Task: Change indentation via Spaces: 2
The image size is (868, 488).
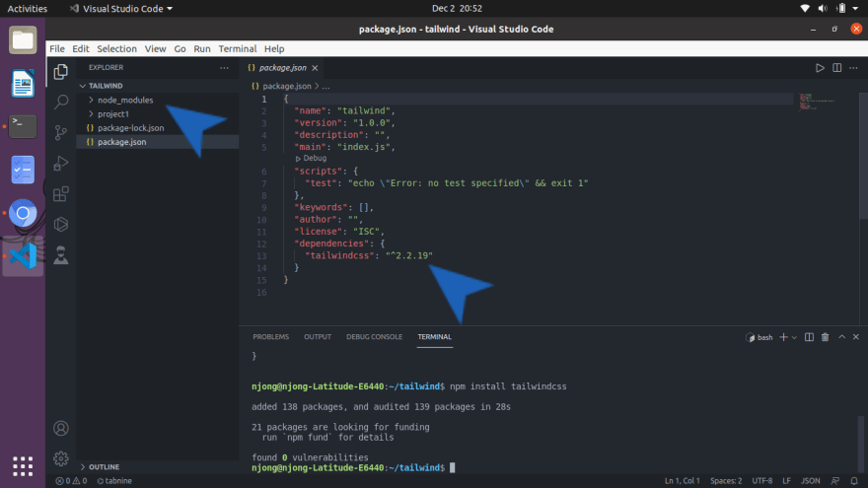Action: pos(726,481)
